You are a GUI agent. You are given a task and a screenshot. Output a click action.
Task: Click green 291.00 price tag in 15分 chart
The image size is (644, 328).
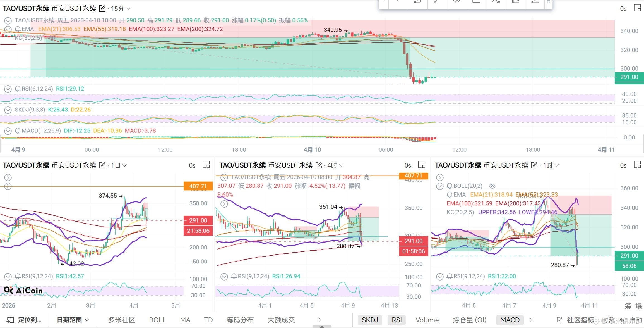tap(629, 77)
